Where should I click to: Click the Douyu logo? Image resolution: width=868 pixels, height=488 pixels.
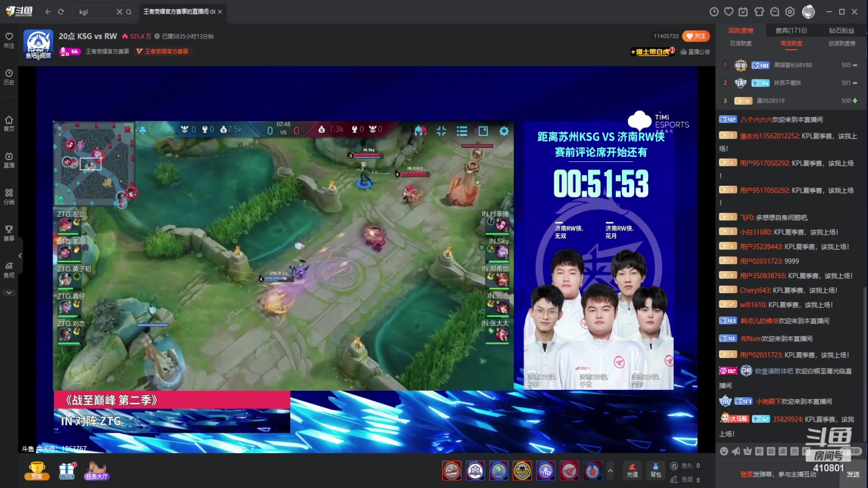point(19,11)
